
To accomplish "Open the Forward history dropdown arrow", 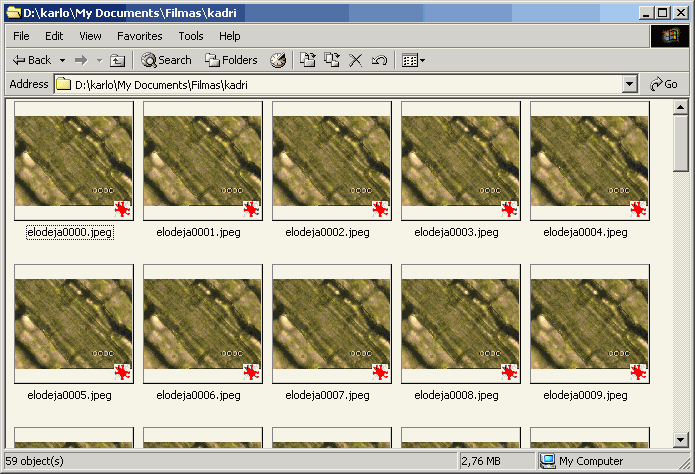I will pos(100,60).
